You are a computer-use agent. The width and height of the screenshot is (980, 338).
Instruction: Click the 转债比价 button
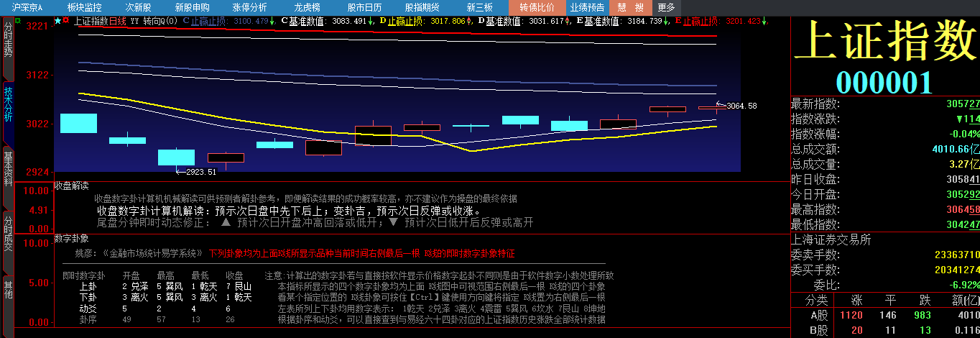537,7
